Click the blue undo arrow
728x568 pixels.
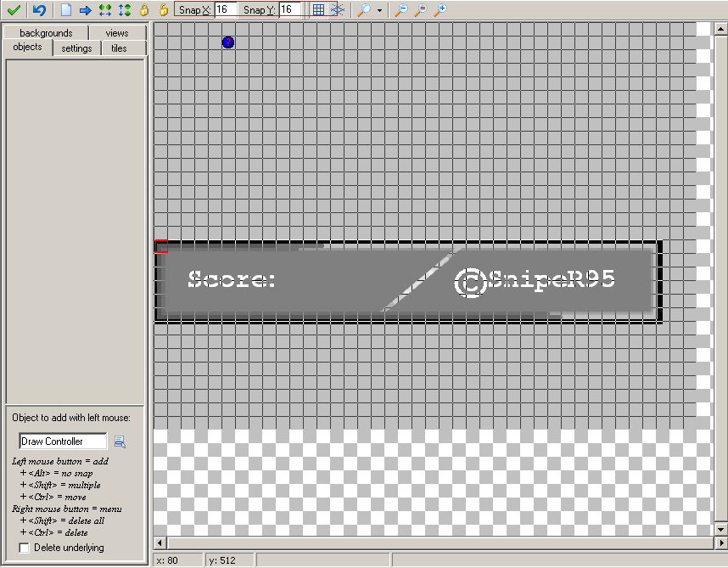point(39,10)
